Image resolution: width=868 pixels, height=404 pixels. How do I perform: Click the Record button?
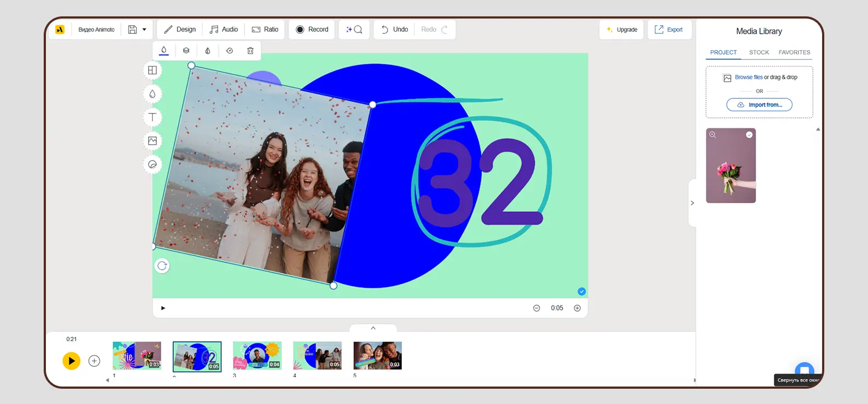[312, 29]
